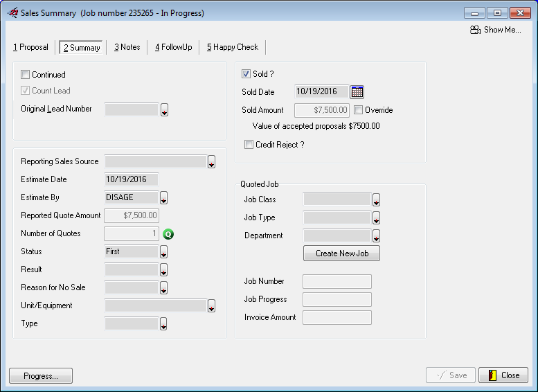Expand the Type dropdown arrow
The image size is (538, 392).
coord(163,324)
